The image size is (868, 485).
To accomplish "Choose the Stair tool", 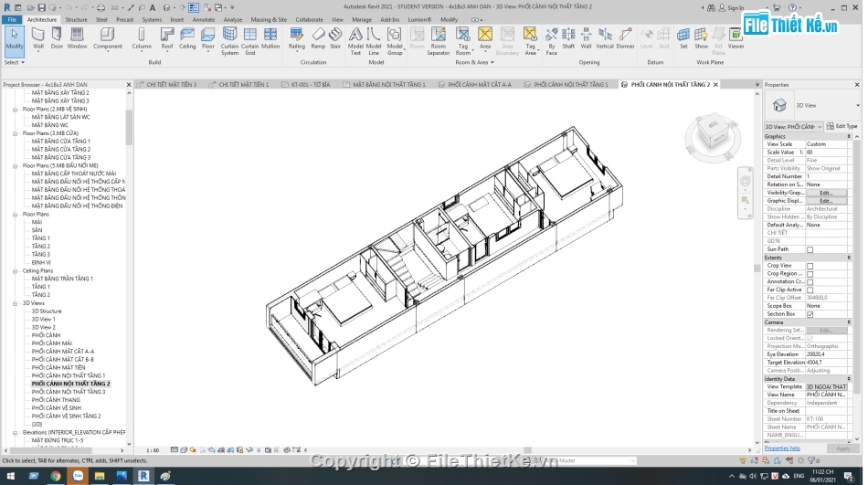I will point(335,38).
